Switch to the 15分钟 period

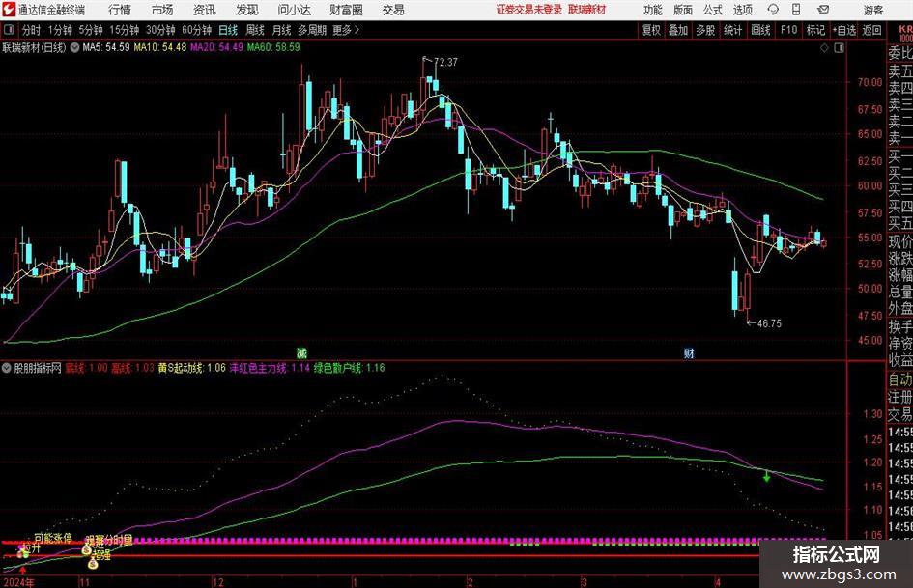(x=124, y=30)
